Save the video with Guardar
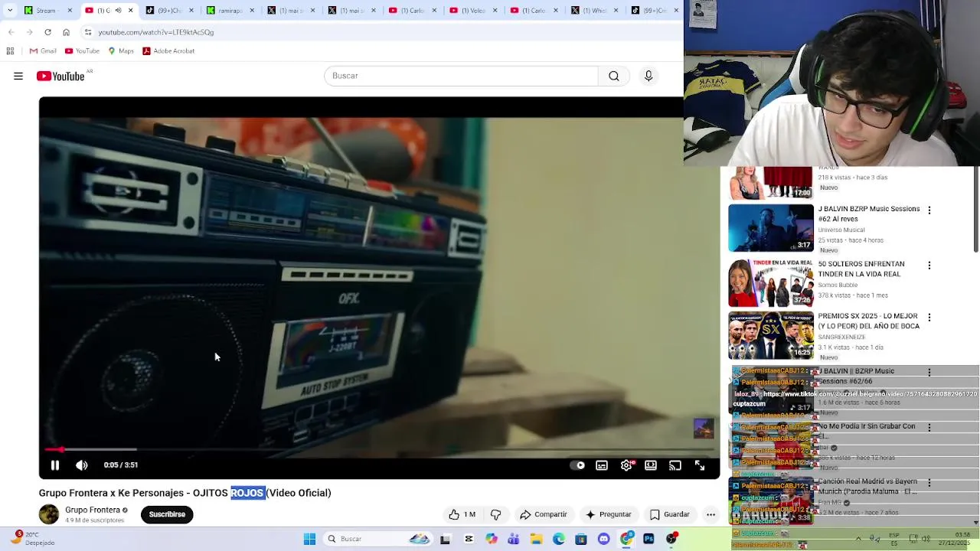980x551 pixels. (670, 514)
